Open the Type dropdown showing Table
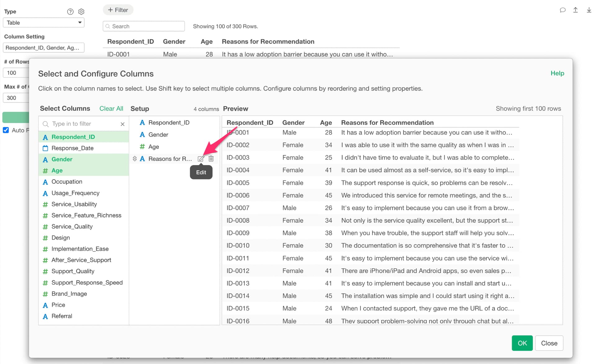Screen dimensions: 596x364 (x=43, y=23)
